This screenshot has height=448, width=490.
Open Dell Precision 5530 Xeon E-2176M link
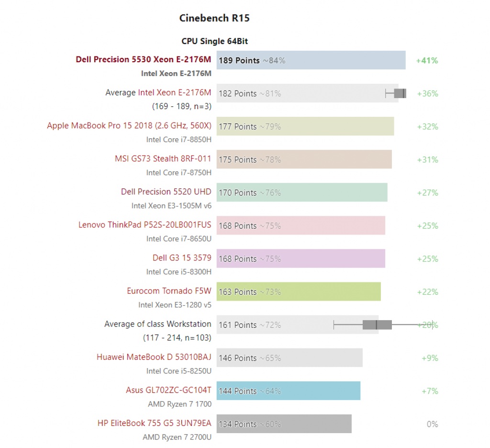pyautogui.click(x=143, y=59)
